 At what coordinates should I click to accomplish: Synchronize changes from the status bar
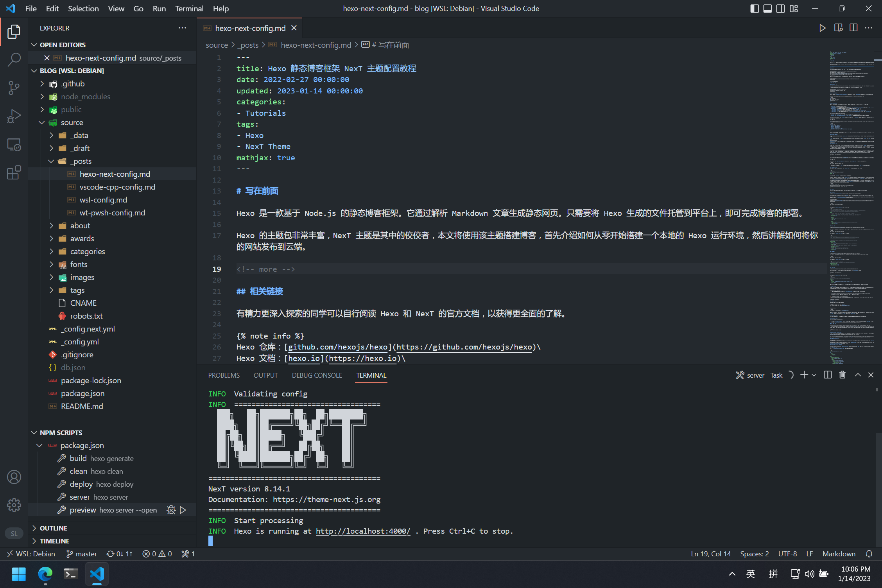[120, 554]
